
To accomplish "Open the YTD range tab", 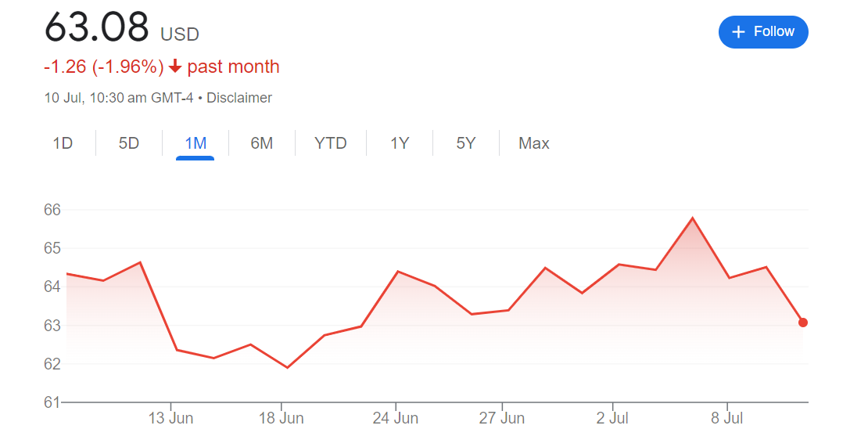I will (330, 143).
